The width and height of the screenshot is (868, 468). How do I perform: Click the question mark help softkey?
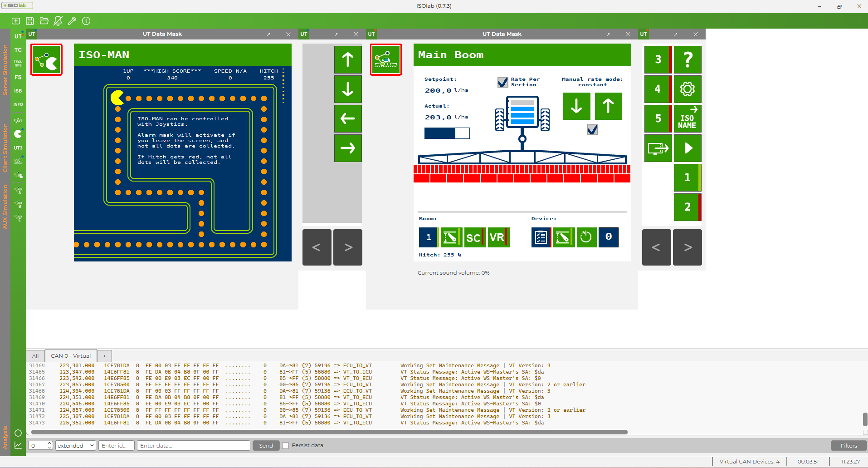[x=688, y=59]
